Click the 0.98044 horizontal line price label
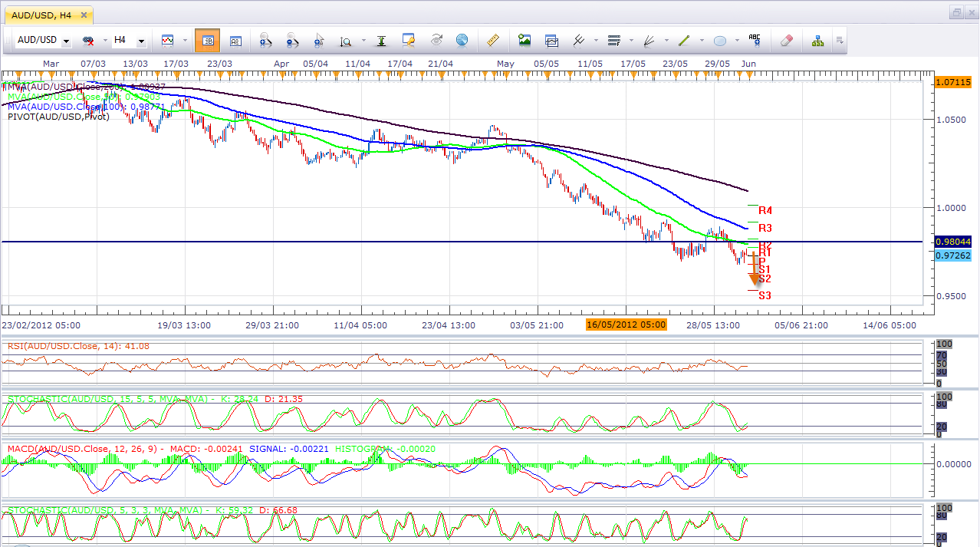Viewport: 980px width, 547px height. (954, 241)
